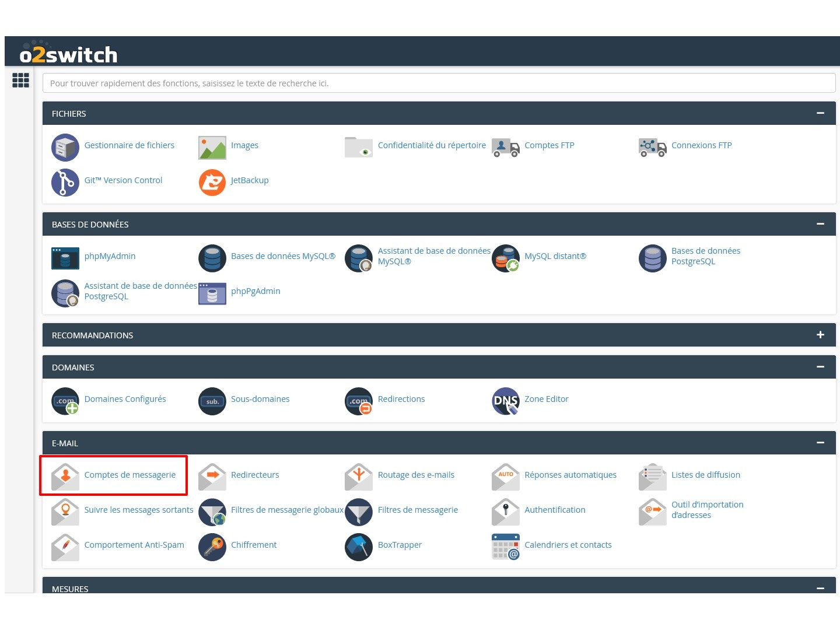This screenshot has height=630, width=840.
Task: Open the Gestionnaire de fichiers
Action: click(129, 145)
